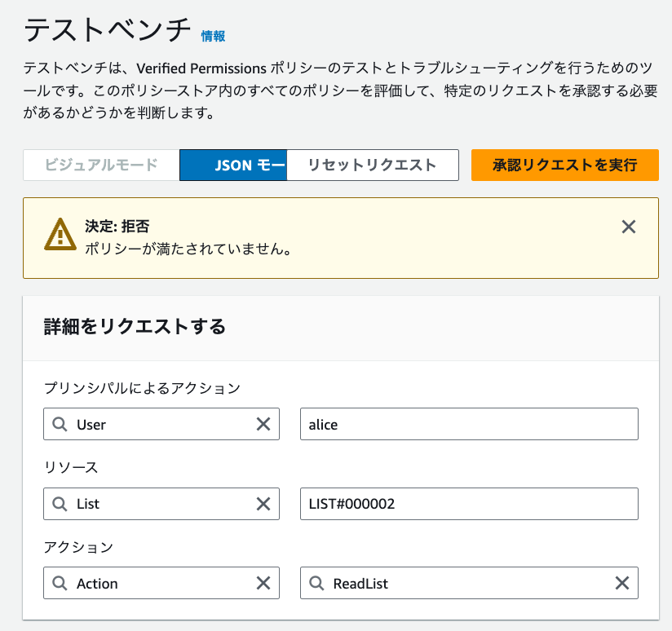The width and height of the screenshot is (672, 631).
Task: Click the alice principal ID field
Action: (x=469, y=424)
